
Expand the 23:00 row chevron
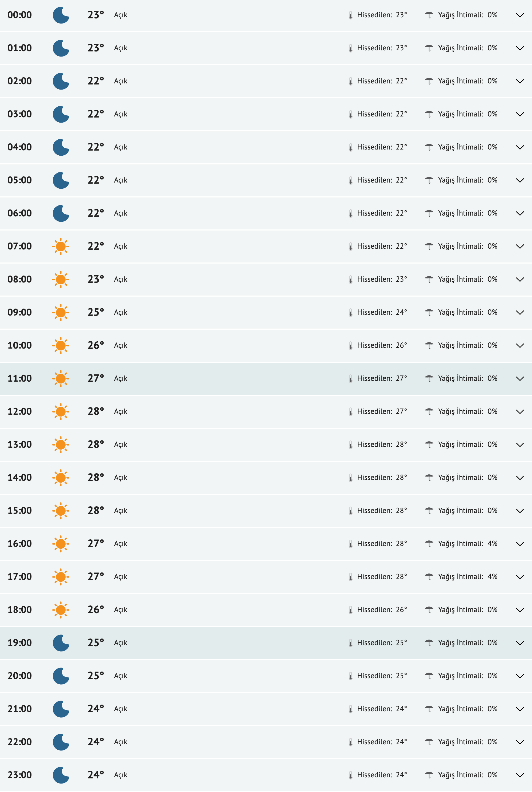point(519,775)
